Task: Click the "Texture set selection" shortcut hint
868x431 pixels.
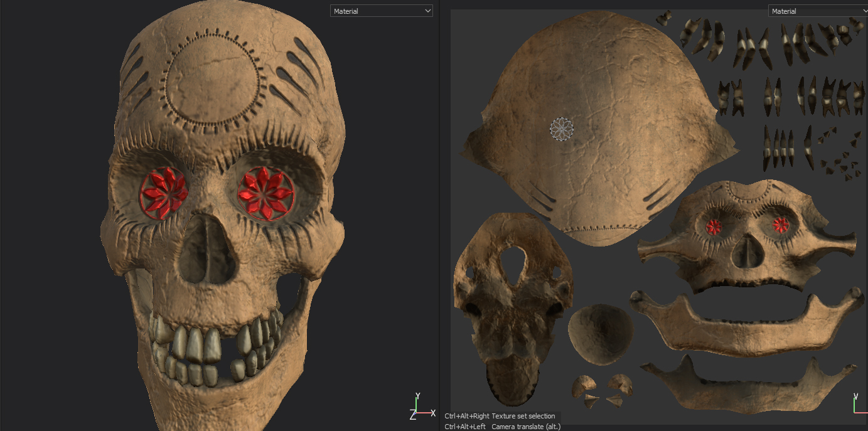Action: point(523,416)
